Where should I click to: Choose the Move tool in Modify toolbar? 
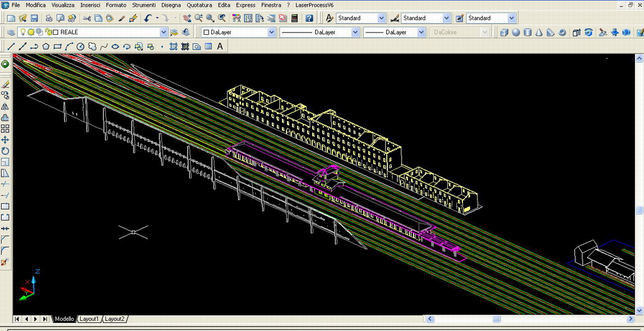click(5, 140)
